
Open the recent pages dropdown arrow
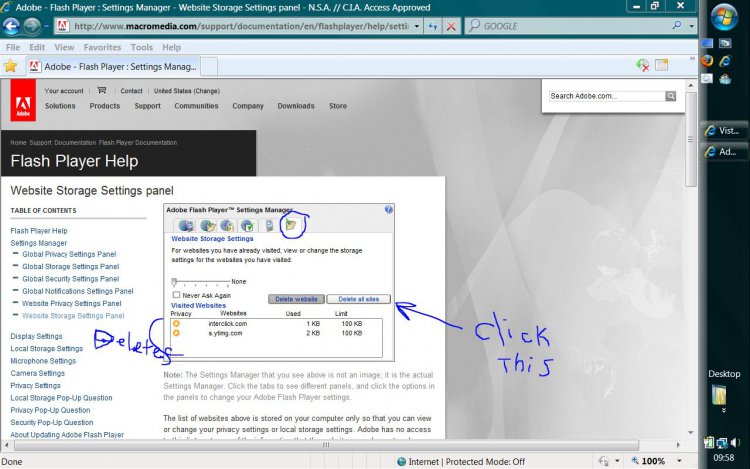point(46,26)
